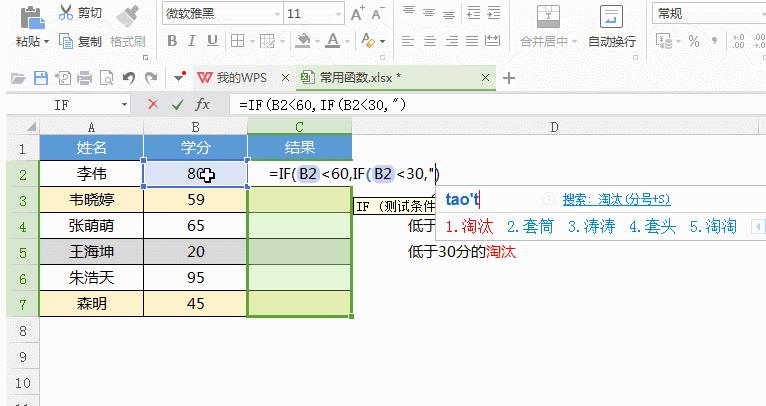Open the Name Box dropdown showing IF
Screen dimensions: 766x406
(x=124, y=105)
